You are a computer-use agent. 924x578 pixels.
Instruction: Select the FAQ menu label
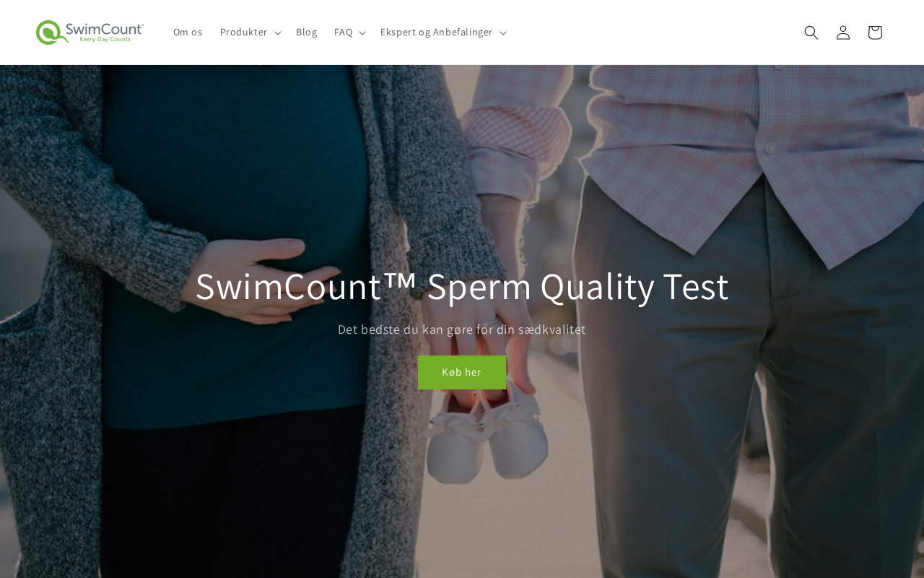click(343, 33)
